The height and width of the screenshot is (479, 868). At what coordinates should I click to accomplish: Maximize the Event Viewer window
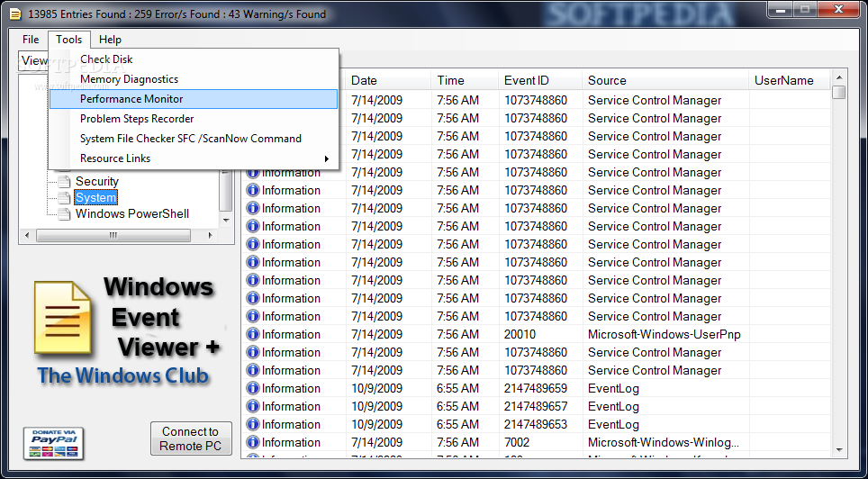coord(805,8)
